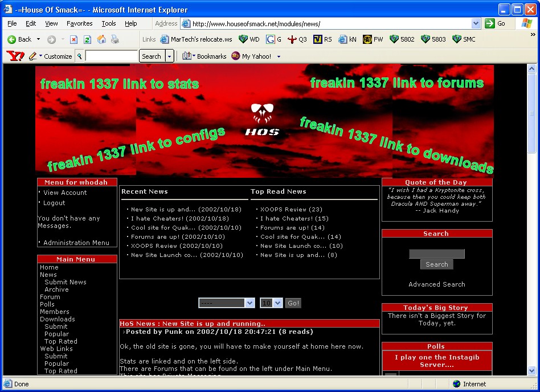The image size is (540, 392).
Task: Open the Forward history dropdown arrow
Action: click(63, 40)
